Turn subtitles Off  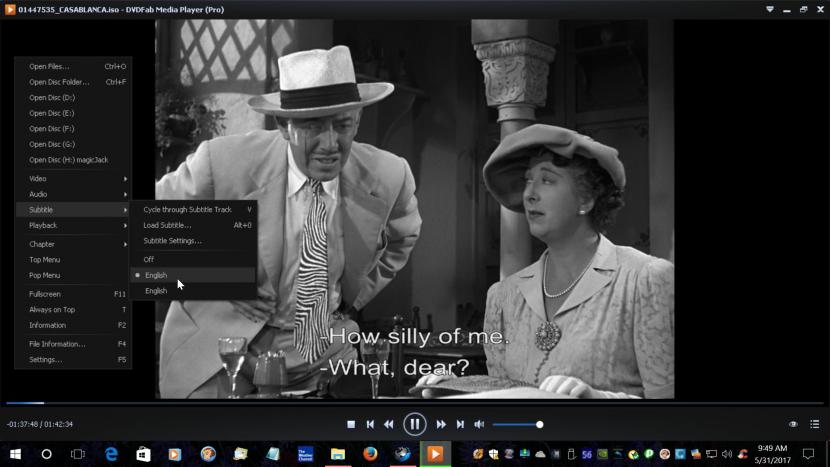[x=193, y=259]
